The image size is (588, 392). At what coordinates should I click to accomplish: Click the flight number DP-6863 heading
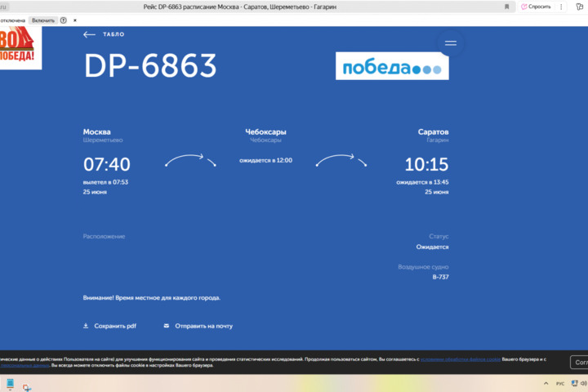click(x=150, y=65)
